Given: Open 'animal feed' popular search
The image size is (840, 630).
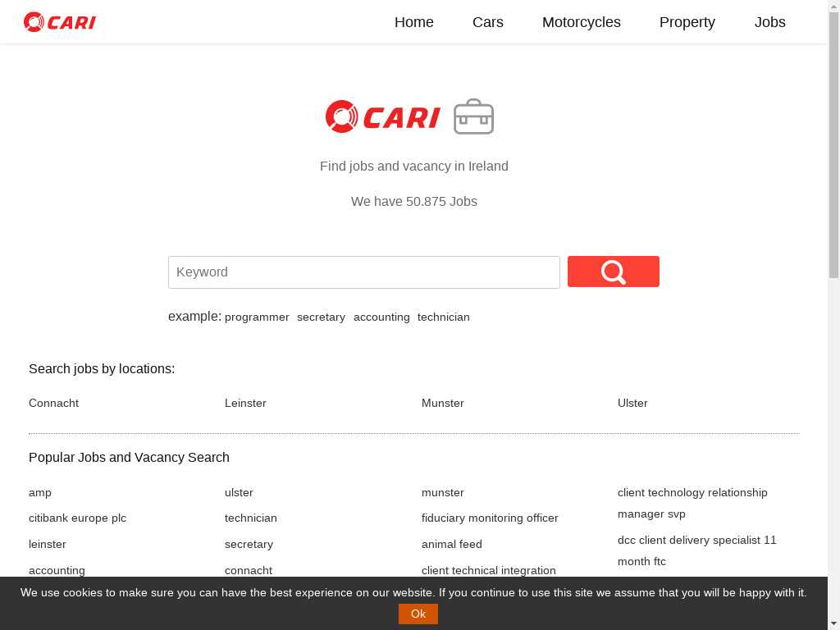Looking at the screenshot, I should 452,545.
